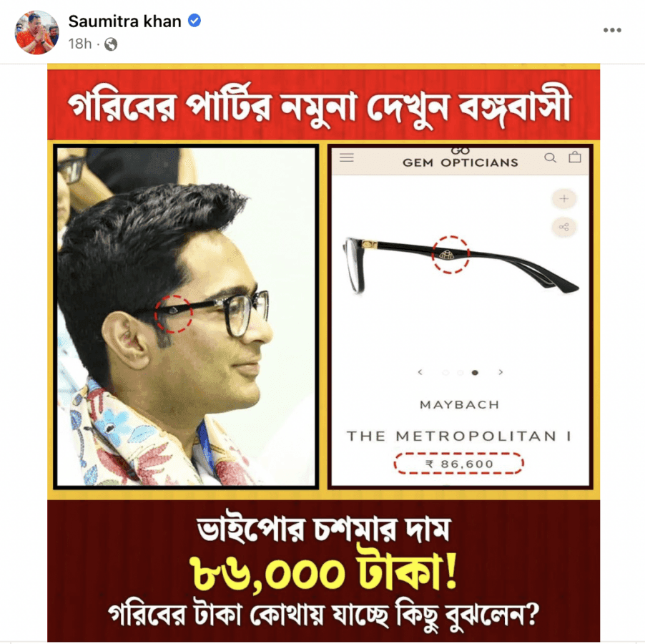This screenshot has height=644, width=645.
Task: Open the shopping bag icon
Action: click(575, 157)
